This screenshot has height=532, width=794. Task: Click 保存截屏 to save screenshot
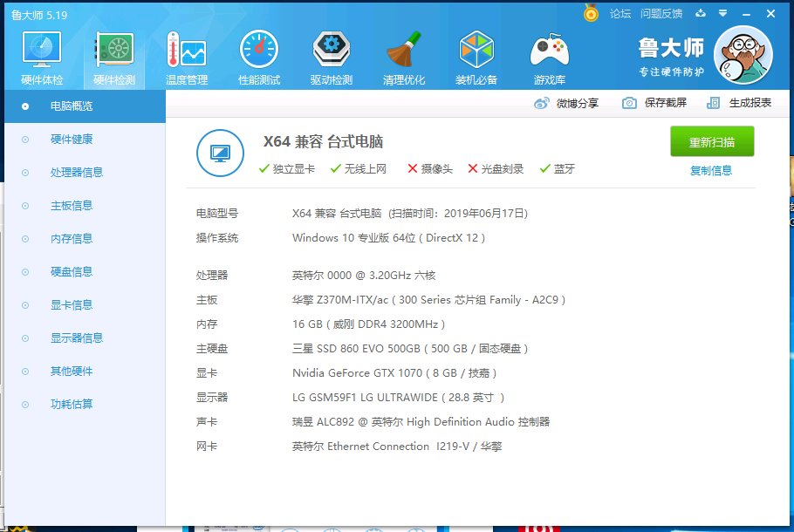point(654,103)
